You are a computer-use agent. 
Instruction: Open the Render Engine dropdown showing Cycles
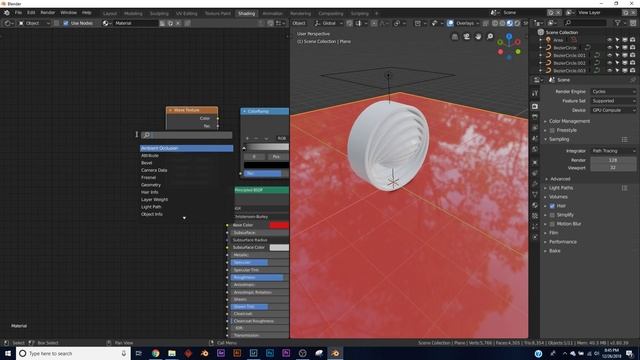point(613,92)
